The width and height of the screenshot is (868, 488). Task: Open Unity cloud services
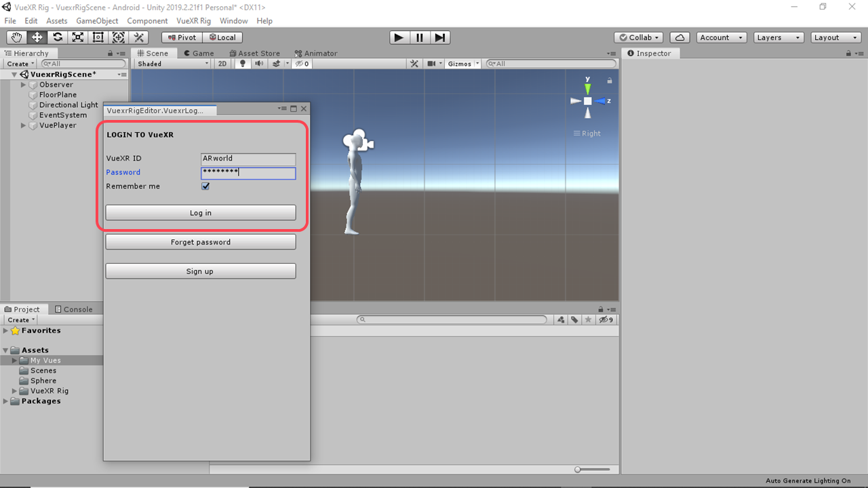coord(680,37)
